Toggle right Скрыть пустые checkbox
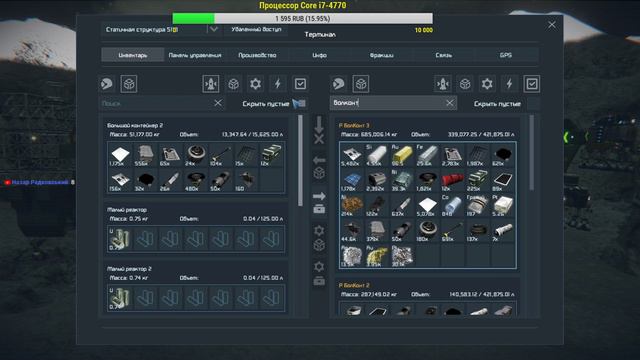This screenshot has height=360, width=640. (532, 103)
